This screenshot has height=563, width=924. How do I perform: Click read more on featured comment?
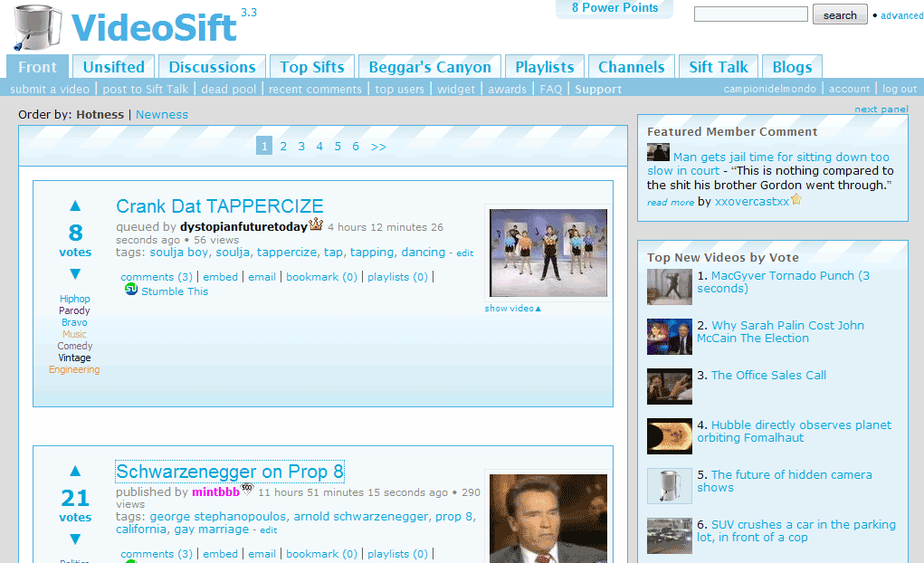coord(671,202)
